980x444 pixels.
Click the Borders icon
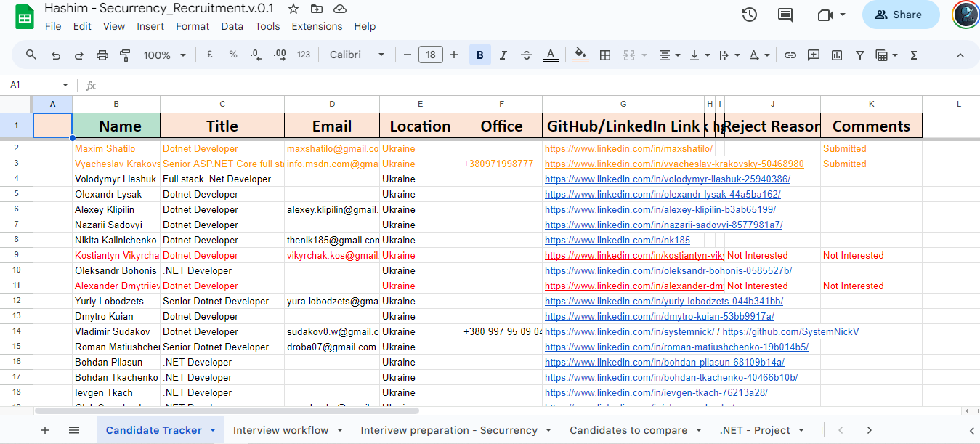605,55
